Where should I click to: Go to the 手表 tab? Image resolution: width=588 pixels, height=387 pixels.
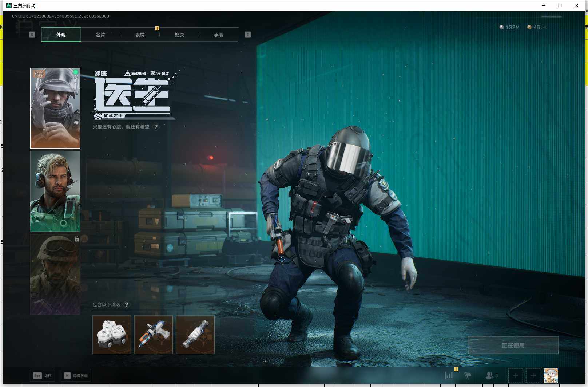219,35
